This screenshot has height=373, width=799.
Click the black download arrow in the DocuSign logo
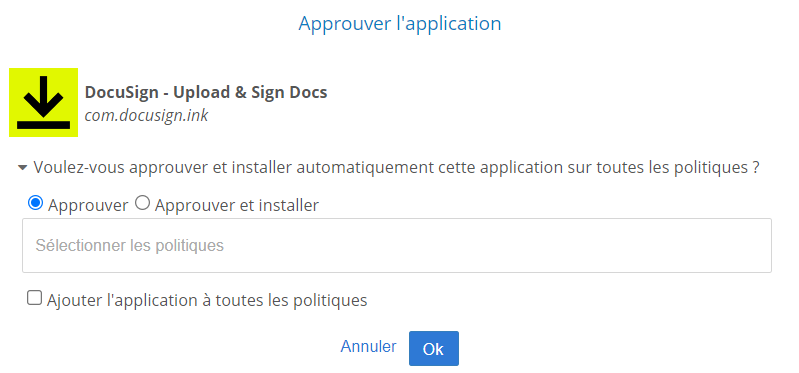point(43,96)
